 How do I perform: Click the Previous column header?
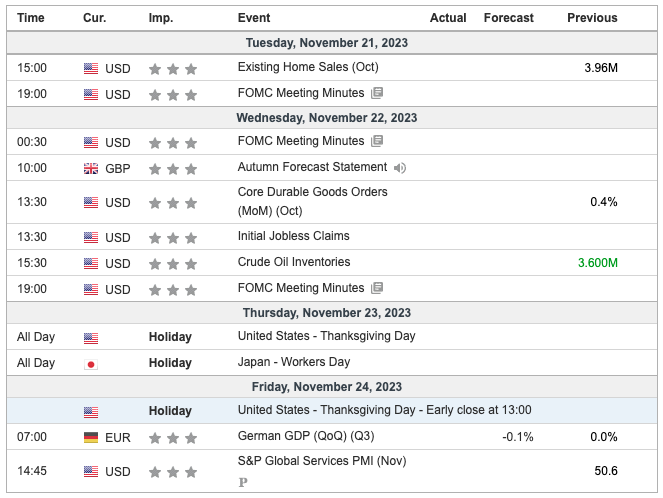tap(592, 18)
